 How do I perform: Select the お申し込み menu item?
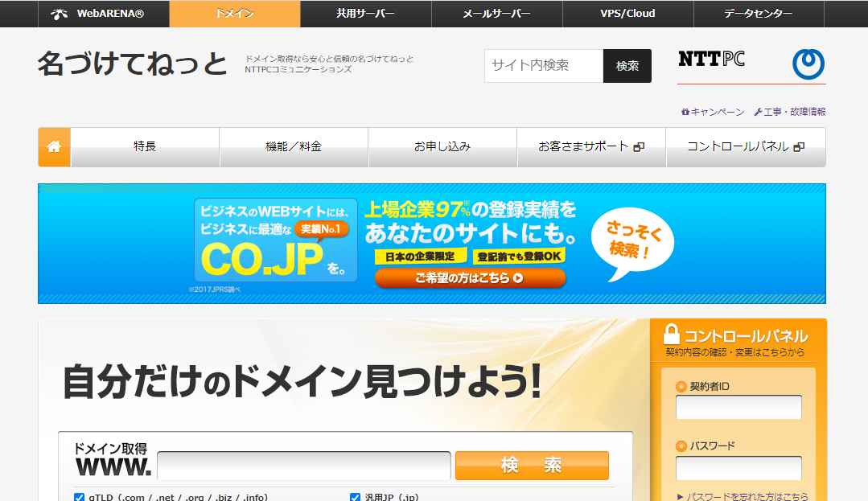(443, 146)
